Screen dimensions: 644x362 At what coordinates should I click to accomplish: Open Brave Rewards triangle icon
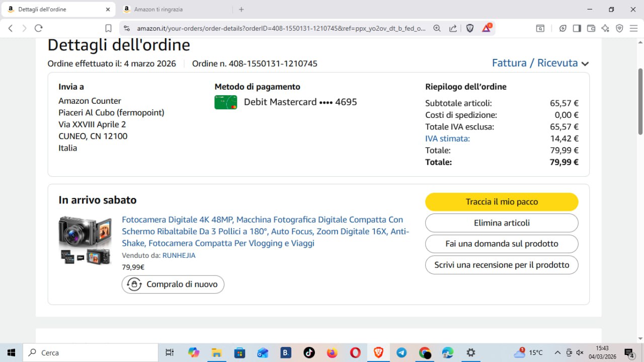[x=486, y=28]
